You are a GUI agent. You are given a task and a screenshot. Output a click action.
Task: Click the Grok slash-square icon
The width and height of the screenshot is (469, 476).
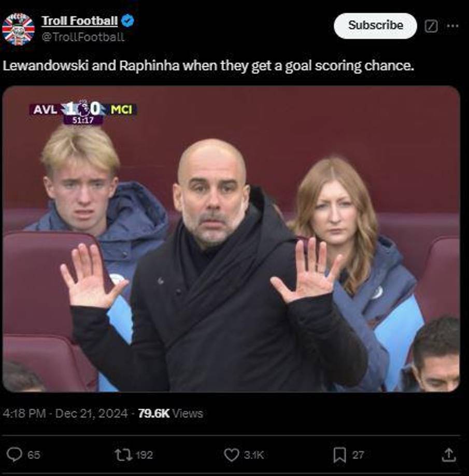tap(431, 26)
